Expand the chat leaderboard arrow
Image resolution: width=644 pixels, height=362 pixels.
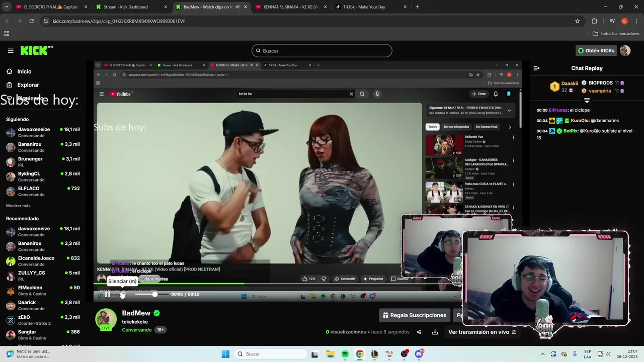click(587, 101)
